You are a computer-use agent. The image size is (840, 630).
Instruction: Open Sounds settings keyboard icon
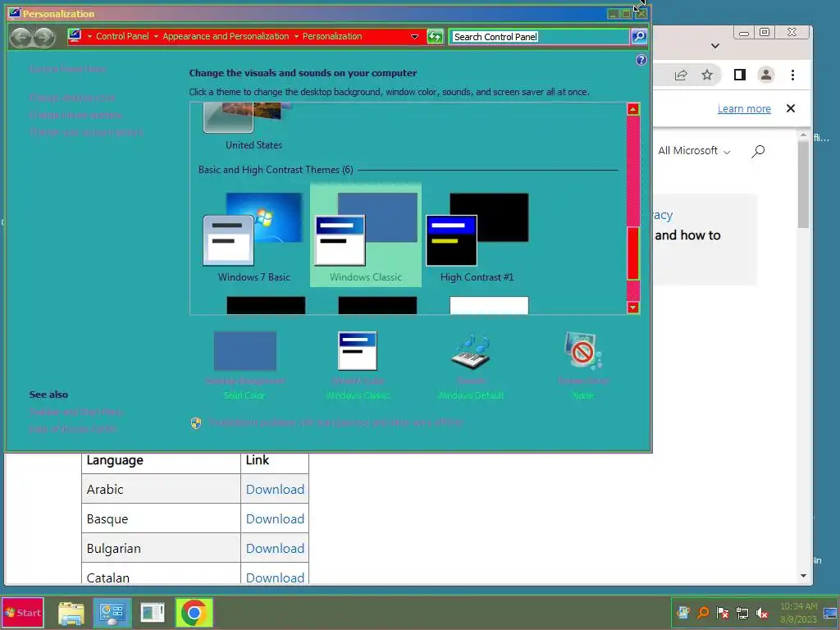pyautogui.click(x=471, y=352)
